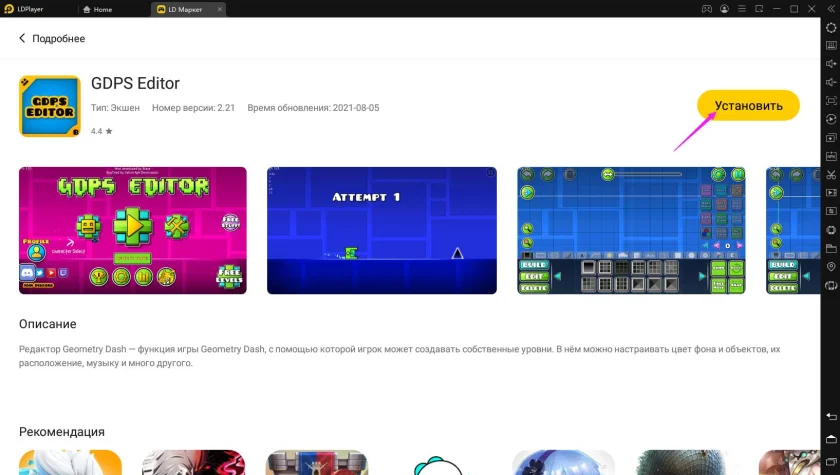Image resolution: width=840 pixels, height=475 pixels.
Task: Click the Рекомендация heading
Action: pos(62,432)
